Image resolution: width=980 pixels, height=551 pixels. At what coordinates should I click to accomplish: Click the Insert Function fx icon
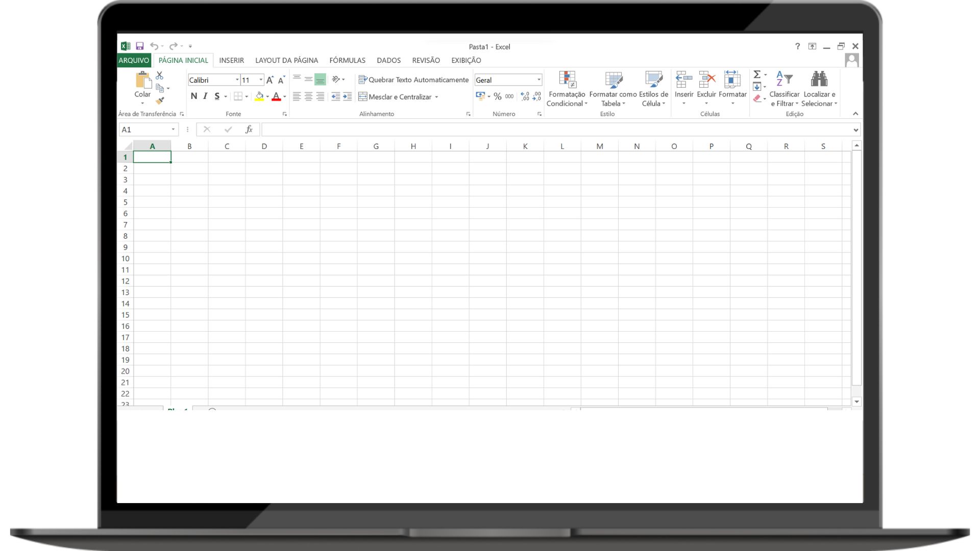pyautogui.click(x=249, y=130)
